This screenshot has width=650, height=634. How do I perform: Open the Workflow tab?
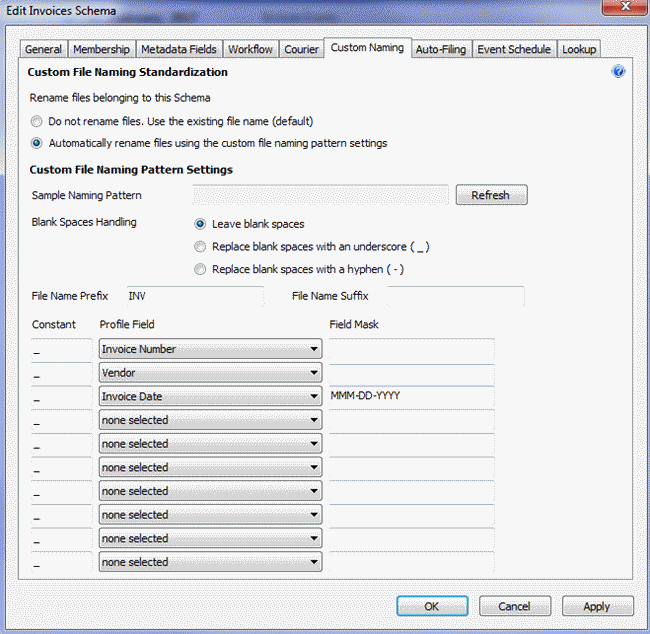[251, 49]
